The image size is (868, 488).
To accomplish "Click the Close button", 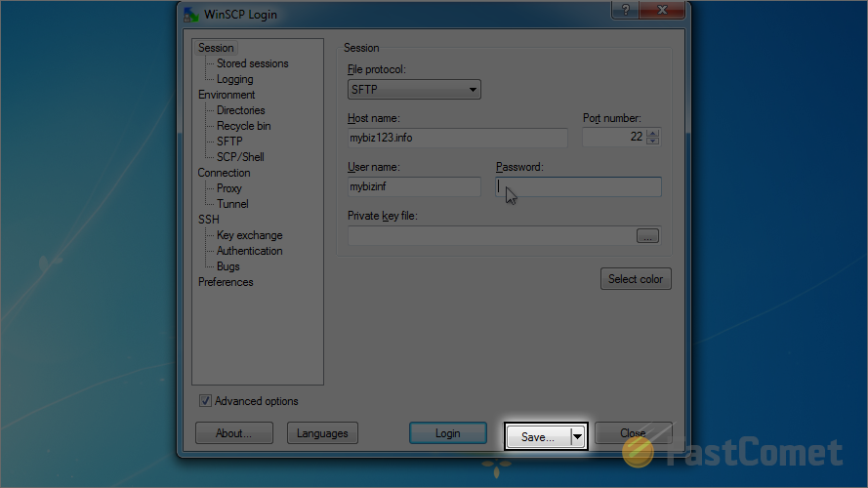I will click(634, 433).
